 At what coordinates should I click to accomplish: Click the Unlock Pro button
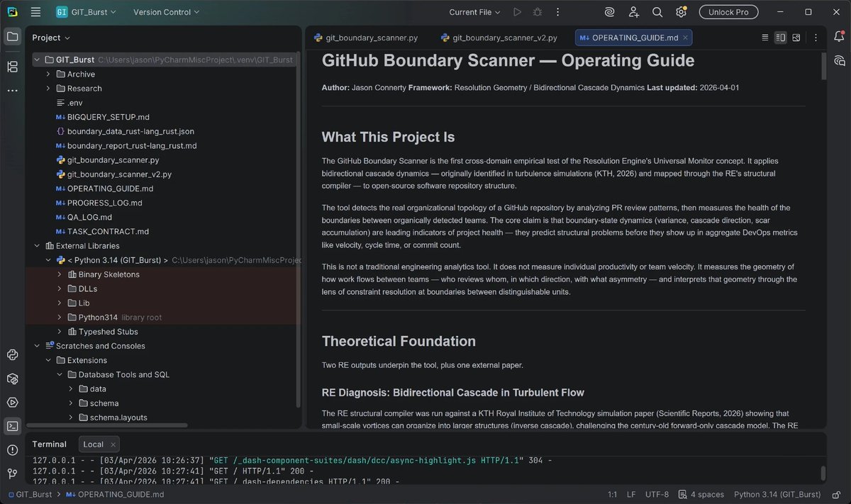coord(728,12)
